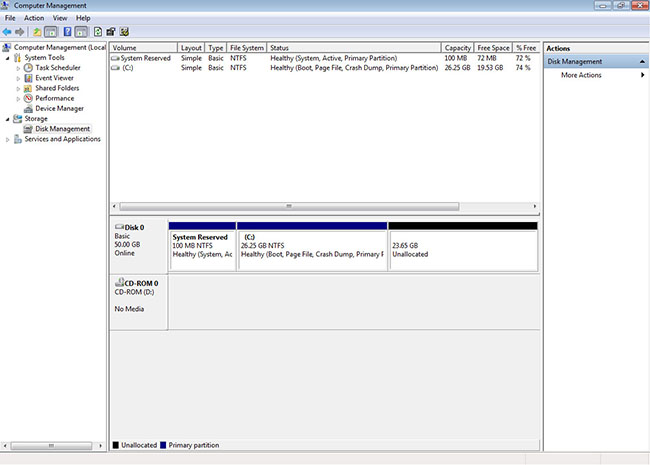Click left arrow of volume list scrollbar
650x465 pixels.
(114, 206)
